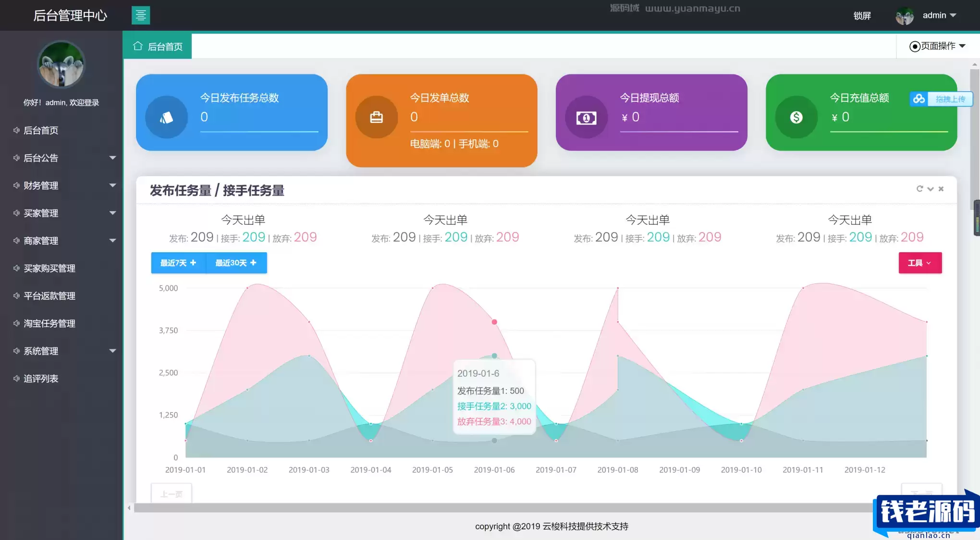Click speaker icon beside 后台公告

pos(16,158)
